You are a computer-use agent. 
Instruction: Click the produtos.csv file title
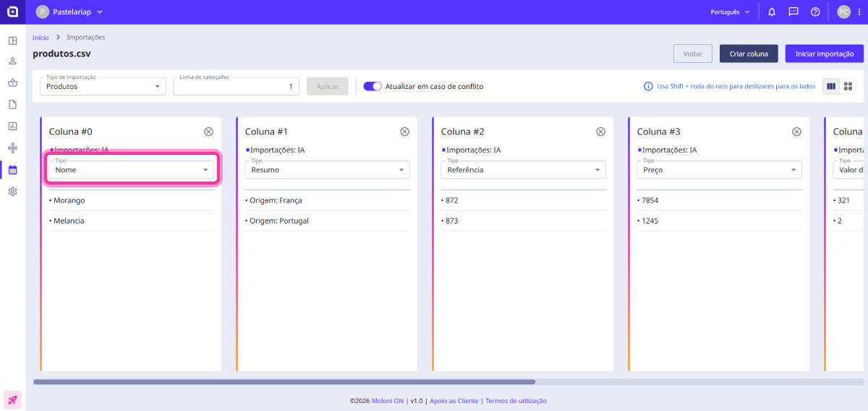[61, 54]
